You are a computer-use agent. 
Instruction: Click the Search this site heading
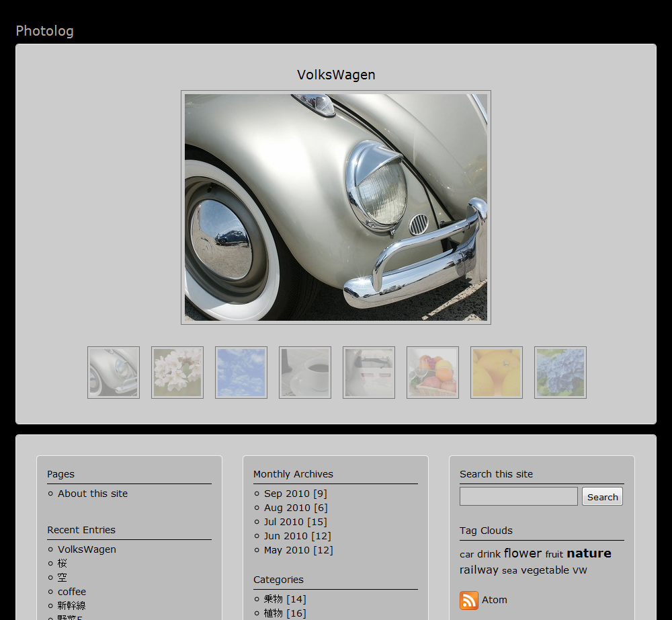coord(497,474)
